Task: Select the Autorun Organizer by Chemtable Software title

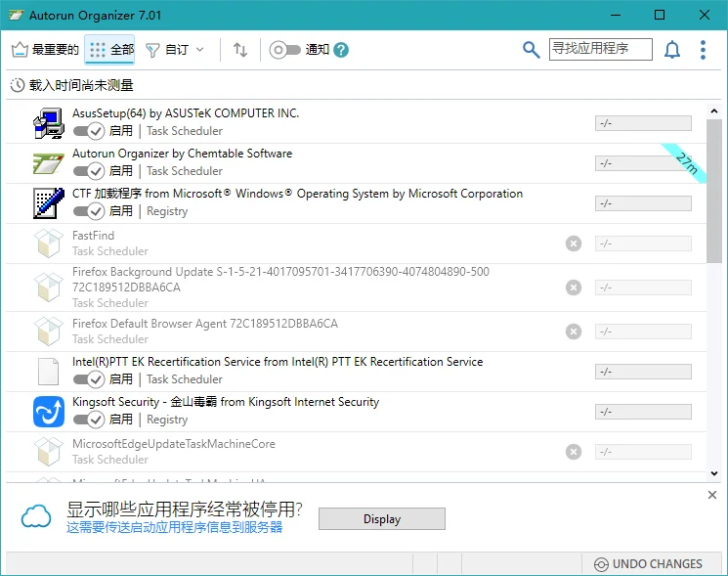Action: [182, 154]
